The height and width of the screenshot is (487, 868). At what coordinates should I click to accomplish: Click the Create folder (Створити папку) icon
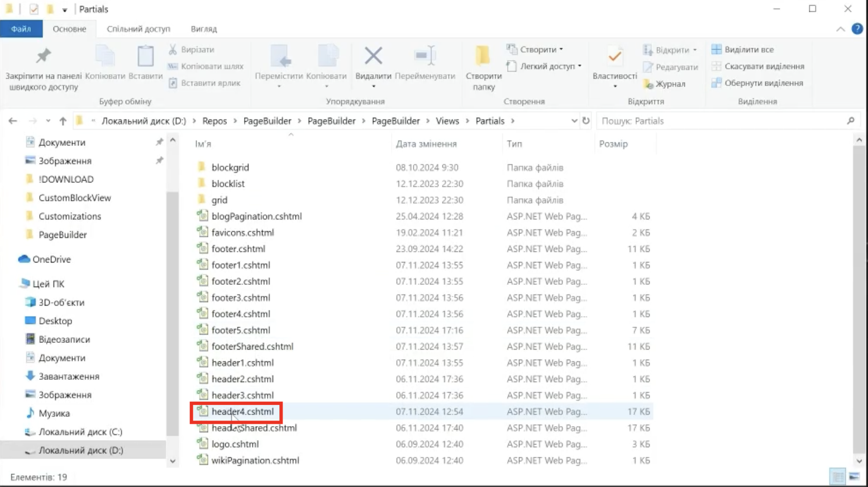click(x=483, y=56)
